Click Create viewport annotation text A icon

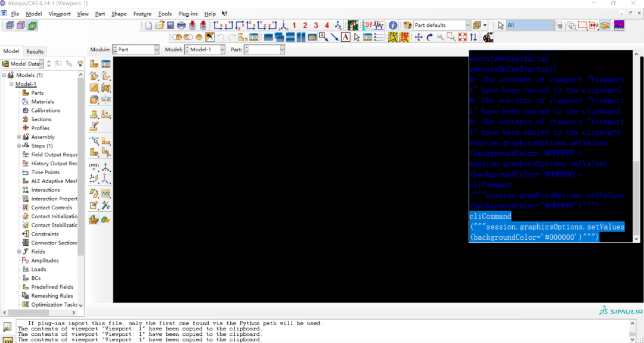click(x=346, y=38)
